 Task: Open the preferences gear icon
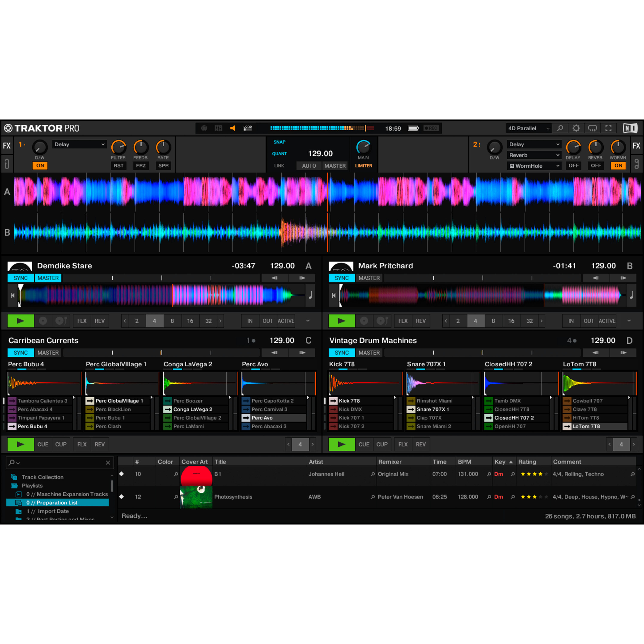click(576, 128)
